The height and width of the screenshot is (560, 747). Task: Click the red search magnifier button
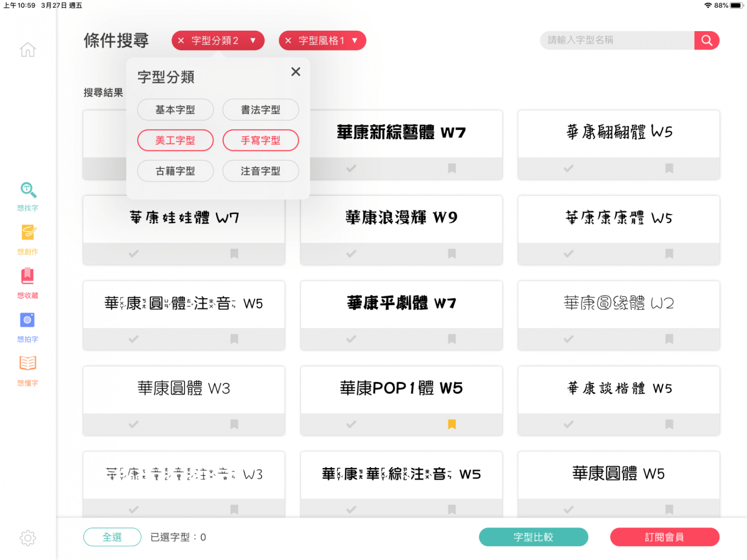[707, 40]
